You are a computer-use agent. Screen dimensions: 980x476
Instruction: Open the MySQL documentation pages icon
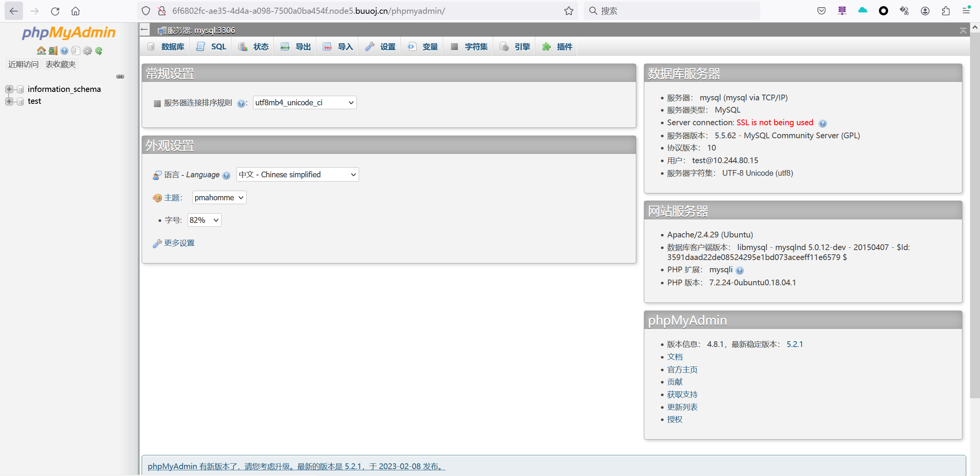tap(76, 51)
